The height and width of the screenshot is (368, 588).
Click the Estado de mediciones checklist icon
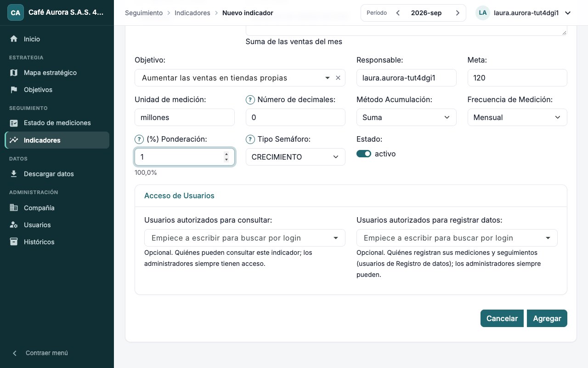[x=14, y=123]
